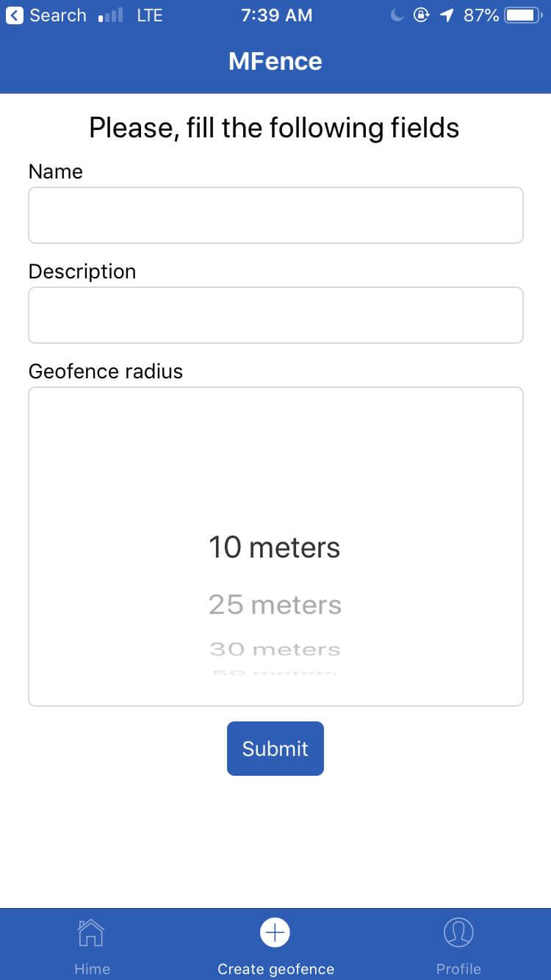Tap the cellular signal bars icon
Viewport: 551px width, 980px height.
pyautogui.click(x=110, y=15)
